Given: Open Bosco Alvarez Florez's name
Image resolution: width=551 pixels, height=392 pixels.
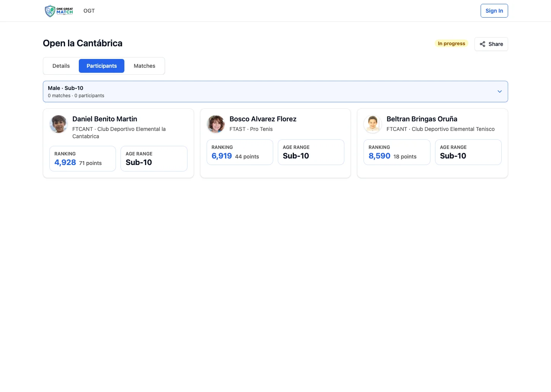Looking at the screenshot, I should point(263,119).
